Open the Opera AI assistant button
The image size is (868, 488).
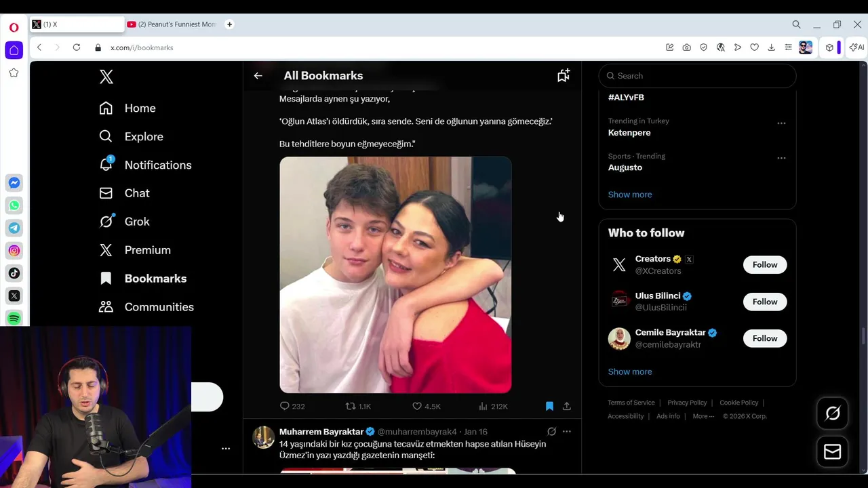(x=856, y=47)
